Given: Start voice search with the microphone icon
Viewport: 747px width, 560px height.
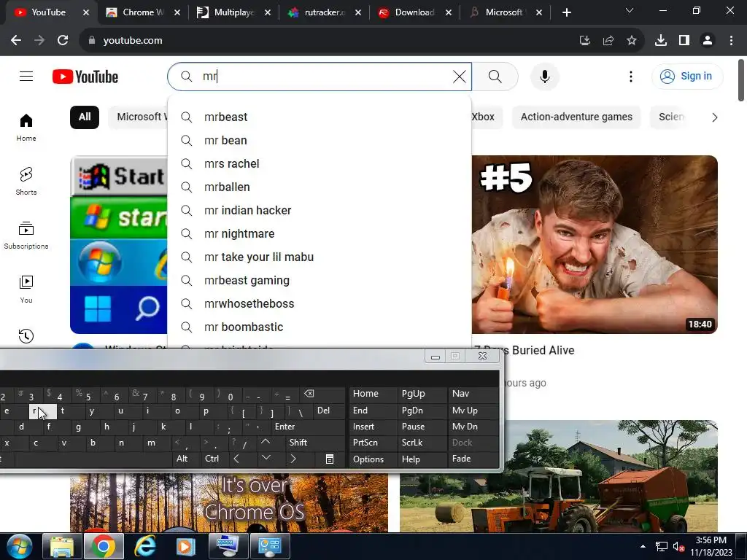Looking at the screenshot, I should tap(544, 76).
